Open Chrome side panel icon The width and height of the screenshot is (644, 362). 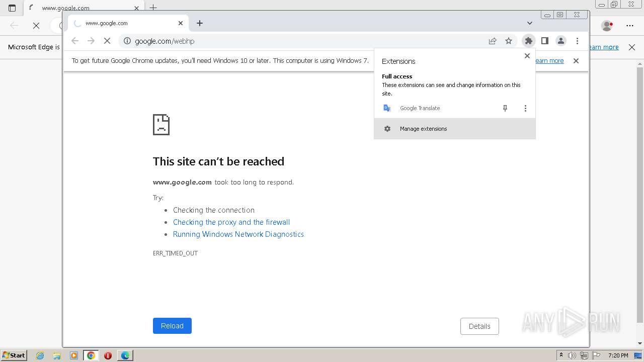coord(544,41)
